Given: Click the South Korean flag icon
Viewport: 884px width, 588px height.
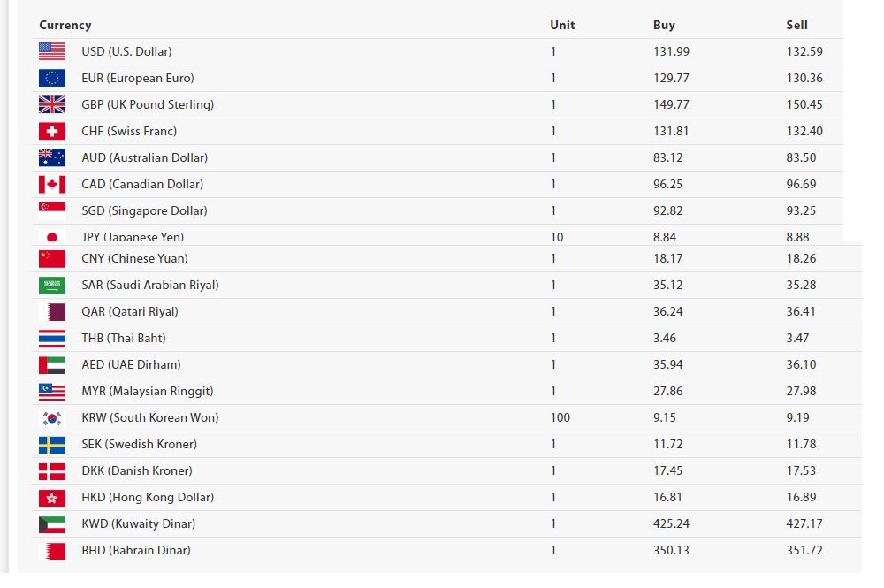Looking at the screenshot, I should 52,417.
